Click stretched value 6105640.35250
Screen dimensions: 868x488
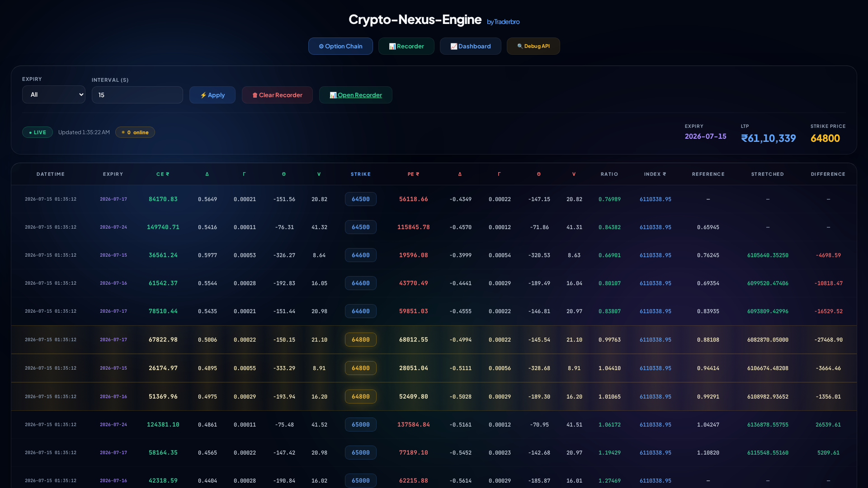pos(768,255)
